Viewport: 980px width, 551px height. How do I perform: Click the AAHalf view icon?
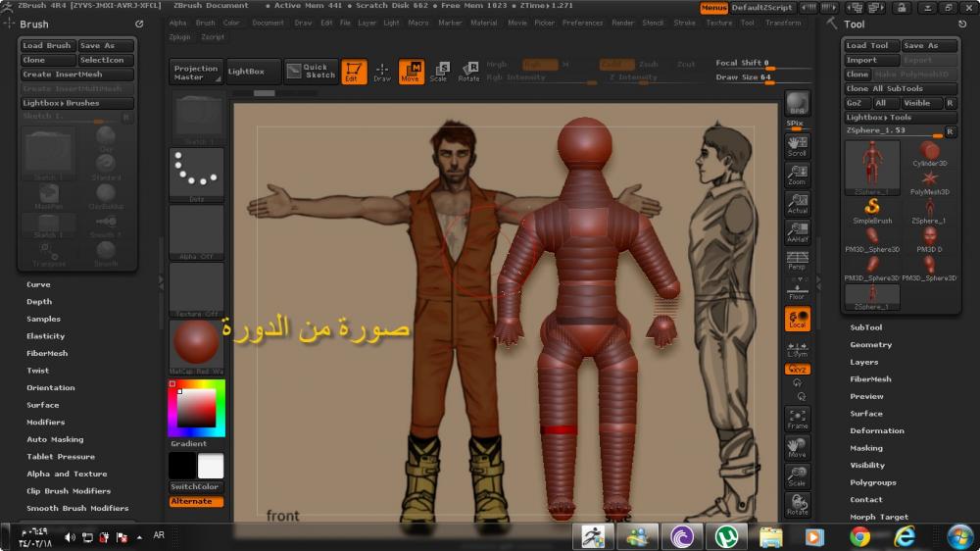click(x=797, y=231)
